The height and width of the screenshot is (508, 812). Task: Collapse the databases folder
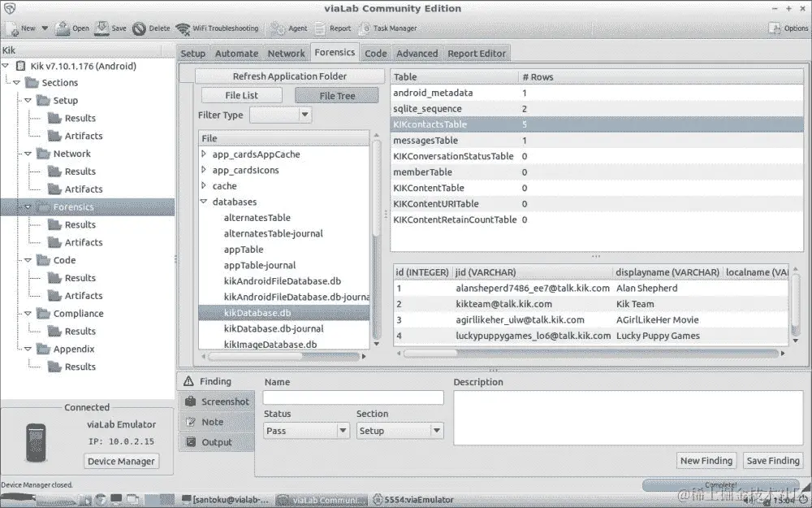point(204,202)
